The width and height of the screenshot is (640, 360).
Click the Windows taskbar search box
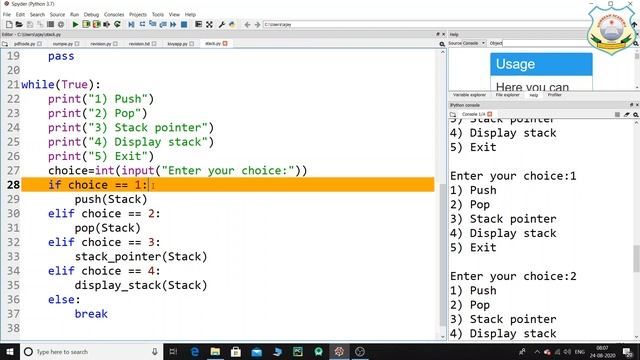91,351
